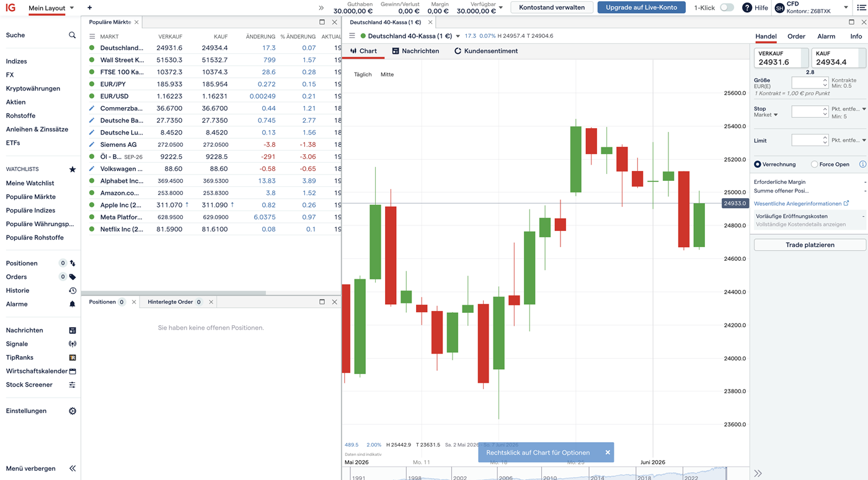
Task: Switch to the Kundensentiment tab
Action: click(486, 51)
